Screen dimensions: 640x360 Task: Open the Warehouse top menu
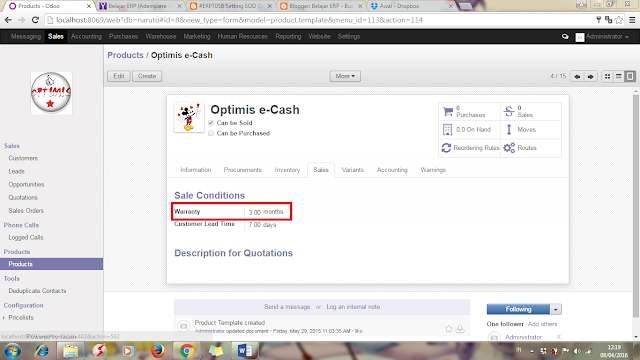point(160,37)
